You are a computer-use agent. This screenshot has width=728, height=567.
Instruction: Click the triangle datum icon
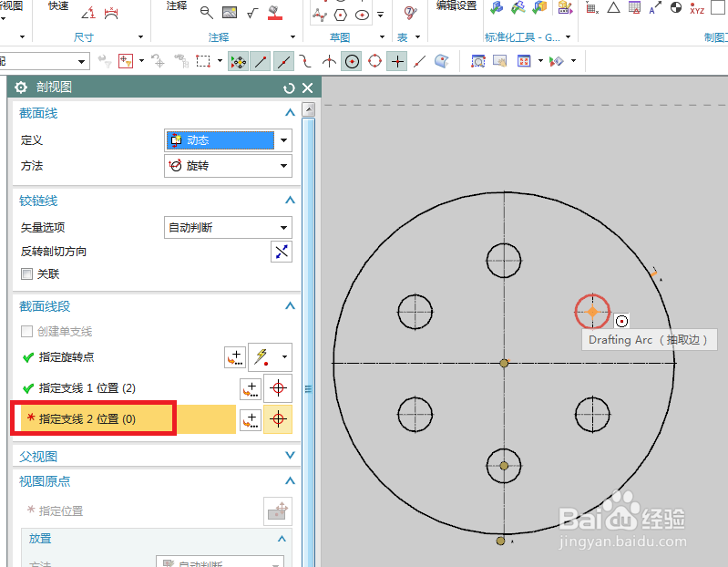coord(613,7)
